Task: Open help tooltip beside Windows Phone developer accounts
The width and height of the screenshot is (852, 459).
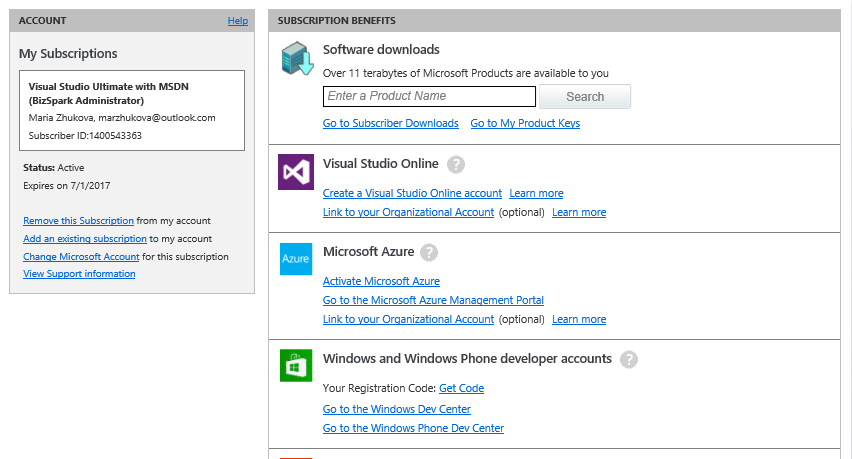Action: click(x=629, y=360)
